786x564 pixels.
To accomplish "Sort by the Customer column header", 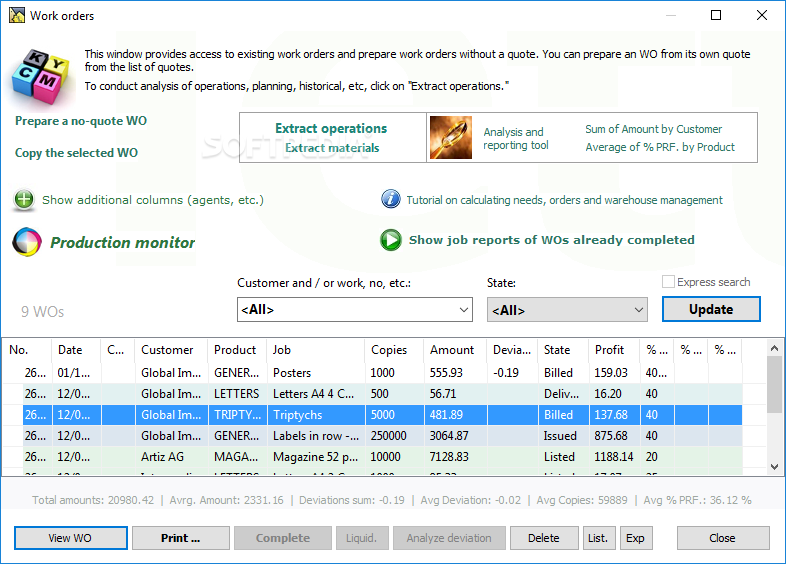I will point(171,350).
